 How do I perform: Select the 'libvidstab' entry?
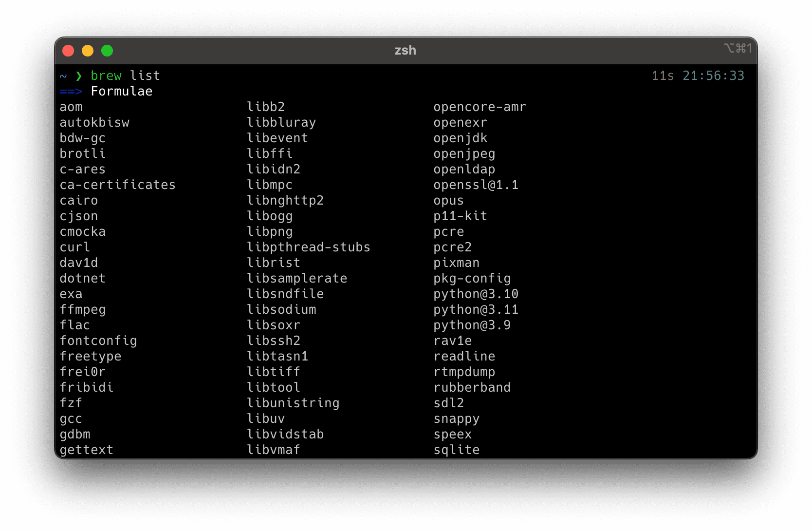(285, 435)
